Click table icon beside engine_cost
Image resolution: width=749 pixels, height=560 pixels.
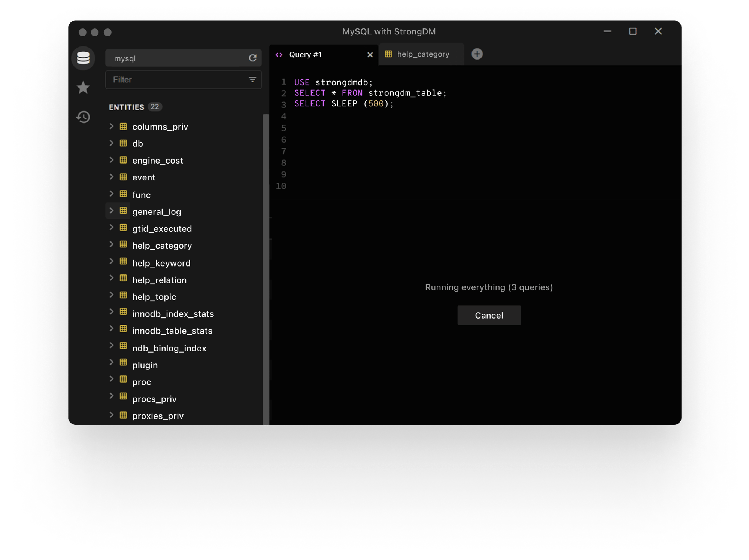tap(123, 160)
